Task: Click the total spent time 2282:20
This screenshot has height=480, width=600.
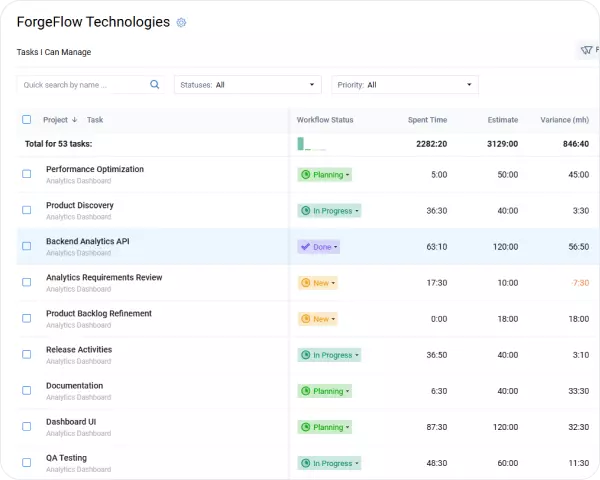Action: point(432,144)
